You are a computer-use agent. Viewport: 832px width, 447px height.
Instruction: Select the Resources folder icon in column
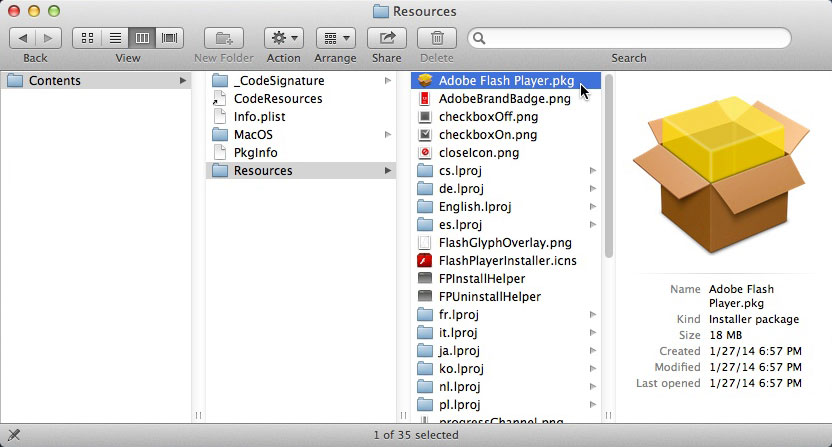(220, 171)
